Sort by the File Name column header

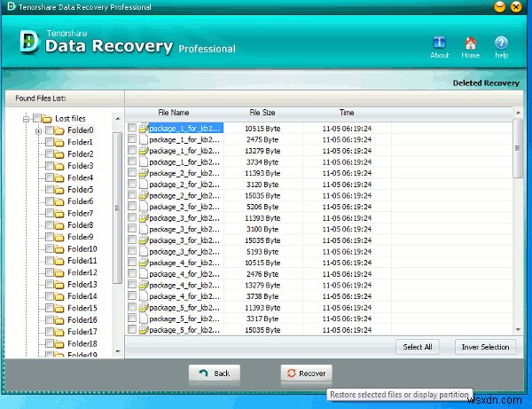coord(174,113)
